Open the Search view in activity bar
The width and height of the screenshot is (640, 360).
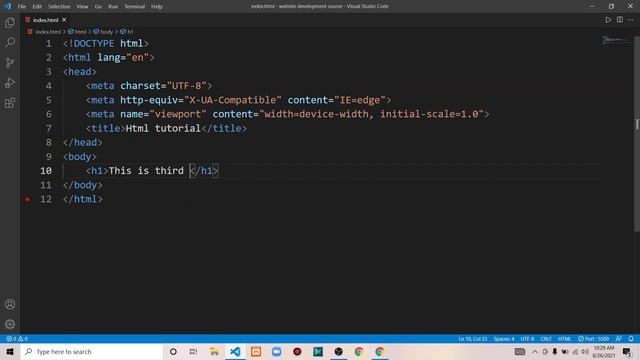10,42
